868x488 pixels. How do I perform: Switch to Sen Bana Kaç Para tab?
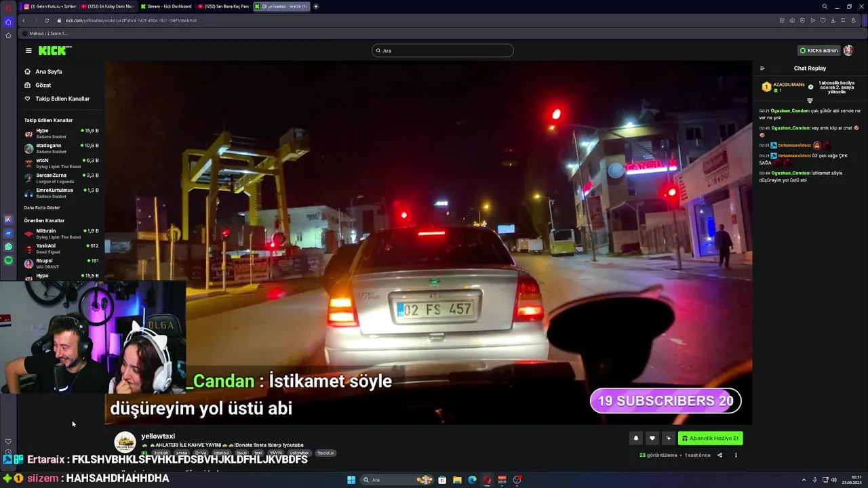point(224,6)
